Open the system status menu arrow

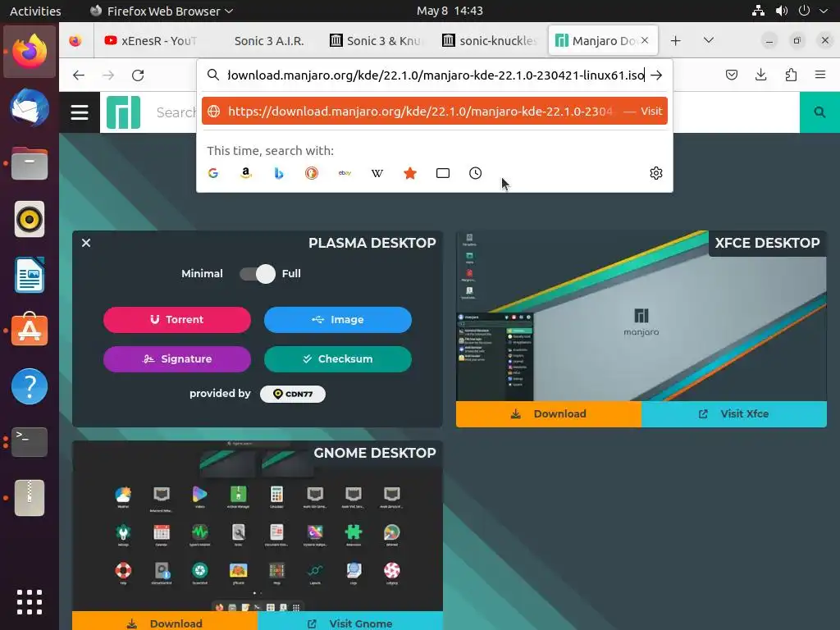824,11
